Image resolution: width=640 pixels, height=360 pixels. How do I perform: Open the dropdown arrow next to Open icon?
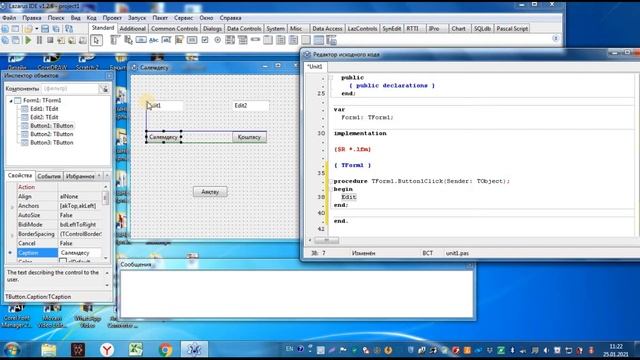(x=36, y=29)
